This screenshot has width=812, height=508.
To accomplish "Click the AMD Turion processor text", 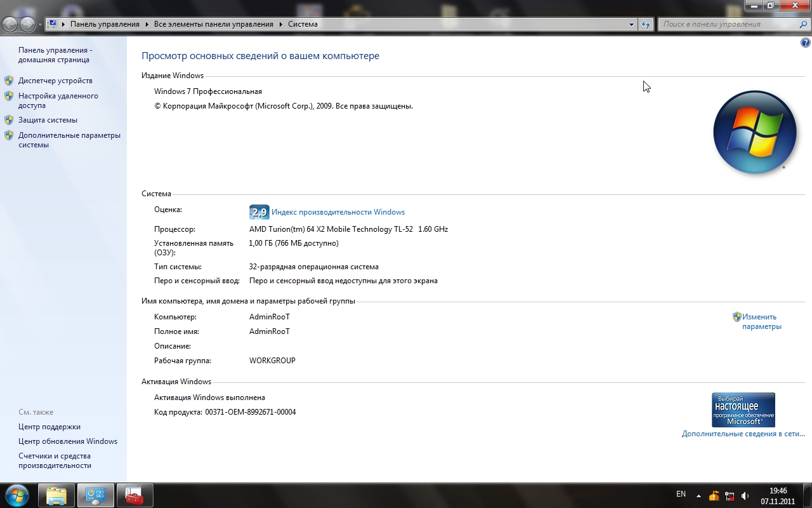I will pos(349,229).
